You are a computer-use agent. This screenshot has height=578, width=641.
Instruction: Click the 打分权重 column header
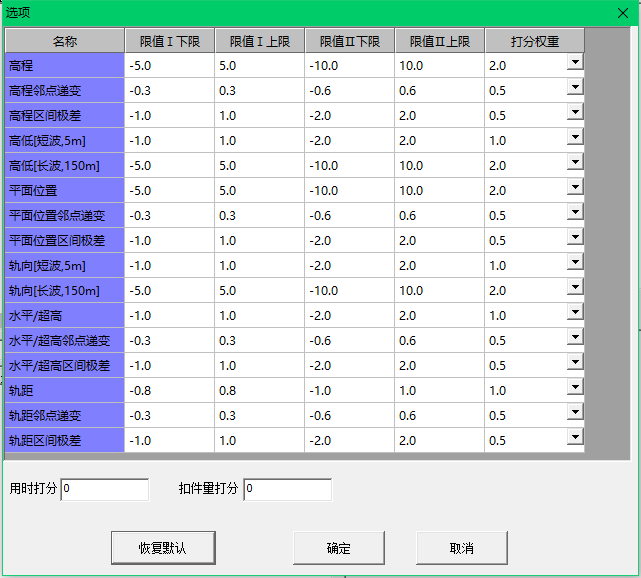coord(535,41)
